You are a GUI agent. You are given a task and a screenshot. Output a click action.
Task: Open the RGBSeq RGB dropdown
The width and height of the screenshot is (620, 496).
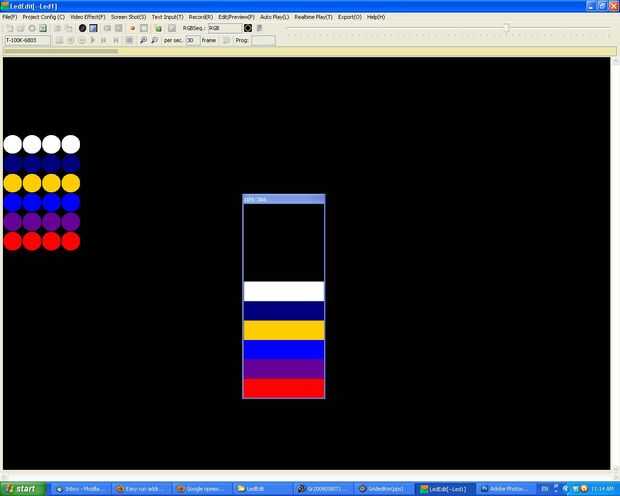(225, 28)
